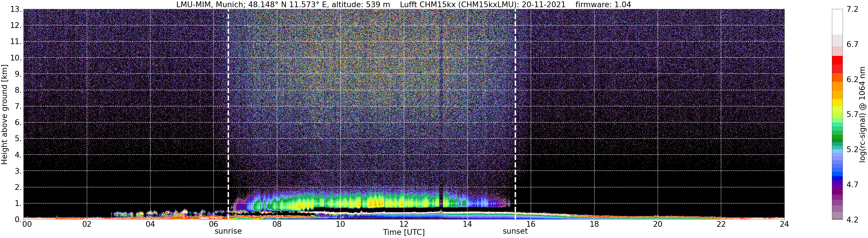Click the colorbar tick value '5.2'
Screen dimensions: 868x238
click(852, 150)
